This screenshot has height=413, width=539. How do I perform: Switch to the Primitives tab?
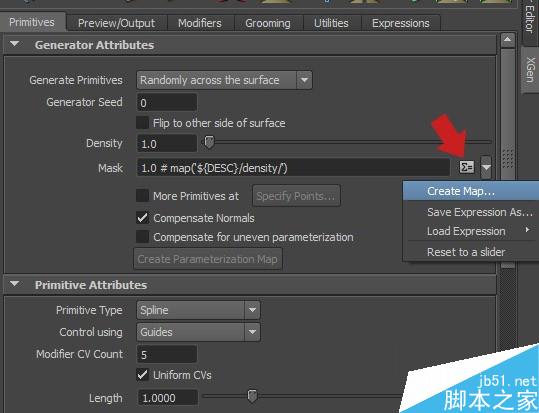coord(32,22)
